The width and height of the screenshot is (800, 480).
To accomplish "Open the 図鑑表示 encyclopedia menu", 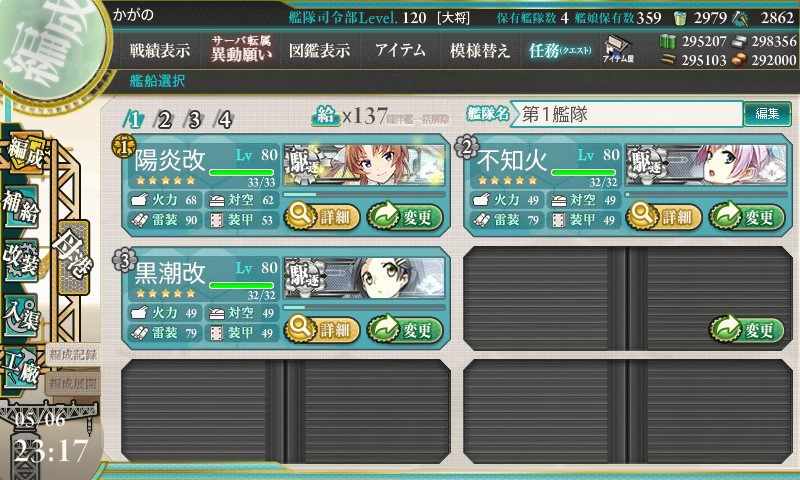I will (319, 50).
